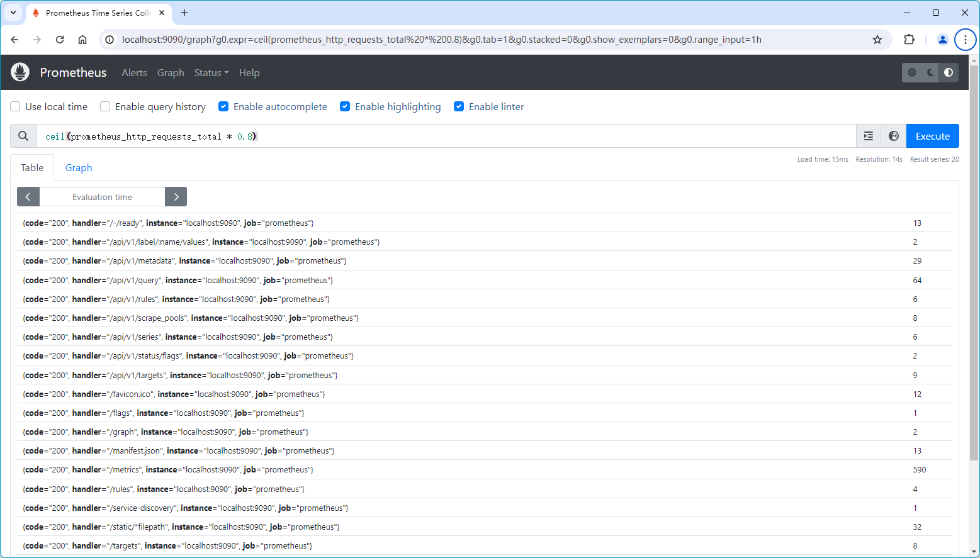Select the /api/v1/series row
This screenshot has height=558, width=980.
coord(485,337)
